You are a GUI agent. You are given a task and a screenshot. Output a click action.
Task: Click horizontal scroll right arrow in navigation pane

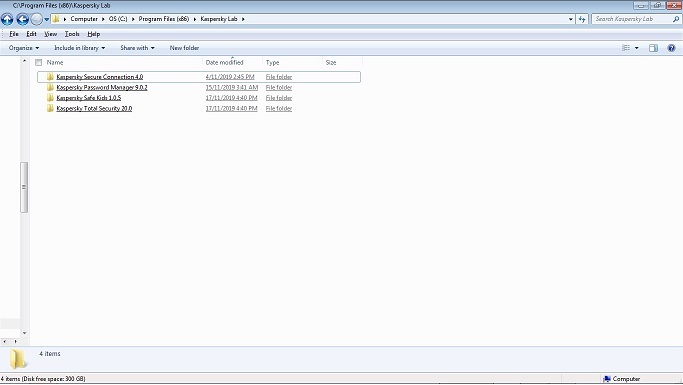point(16,342)
